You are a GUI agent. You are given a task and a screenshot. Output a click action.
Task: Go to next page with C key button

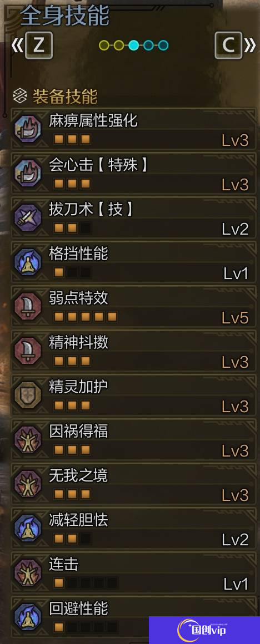(228, 45)
